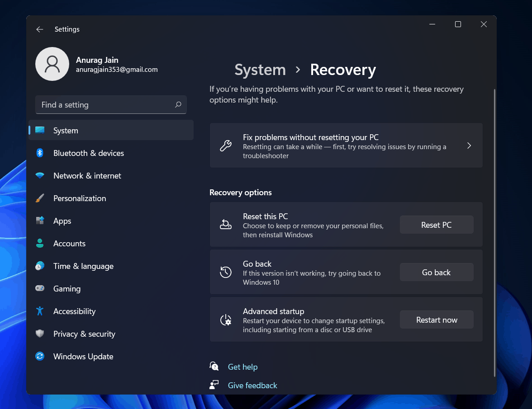Open the System breadcrumb link

click(260, 70)
